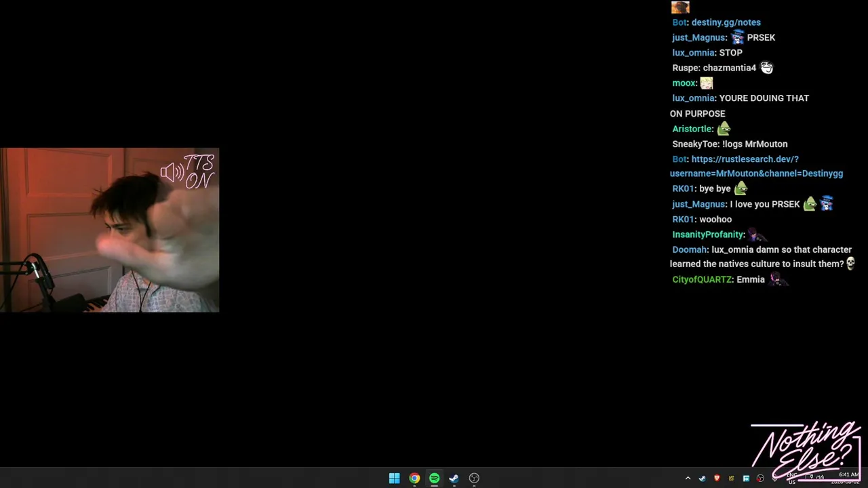The width and height of the screenshot is (868, 488).
Task: Click the frog emote after Aristortle
Action: pyautogui.click(x=724, y=128)
